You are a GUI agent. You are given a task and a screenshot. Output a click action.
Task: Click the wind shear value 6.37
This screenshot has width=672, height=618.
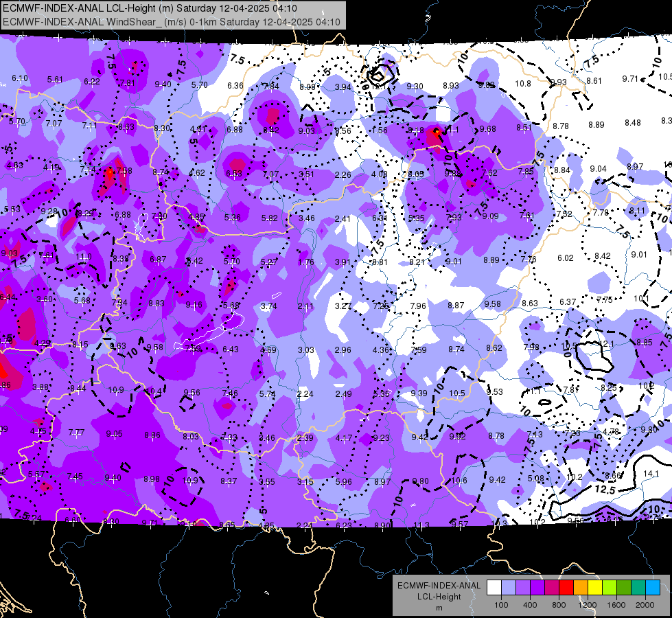pyautogui.click(x=568, y=302)
